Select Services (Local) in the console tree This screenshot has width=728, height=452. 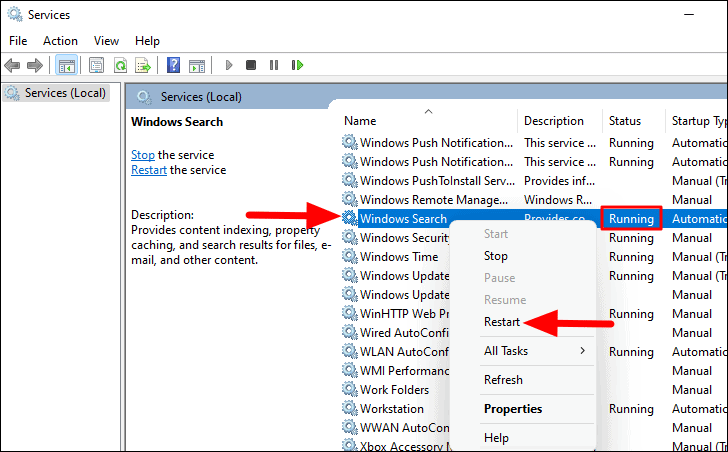coord(57,93)
